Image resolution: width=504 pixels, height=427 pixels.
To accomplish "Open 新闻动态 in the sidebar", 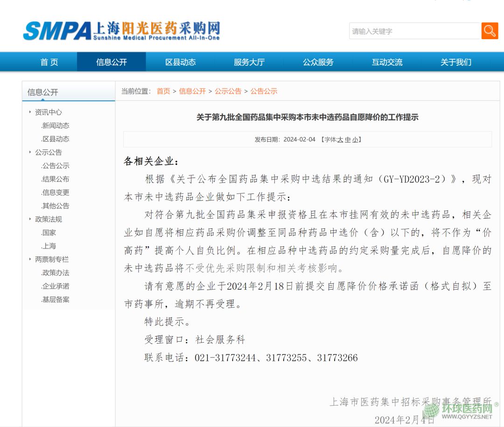I will pos(56,126).
